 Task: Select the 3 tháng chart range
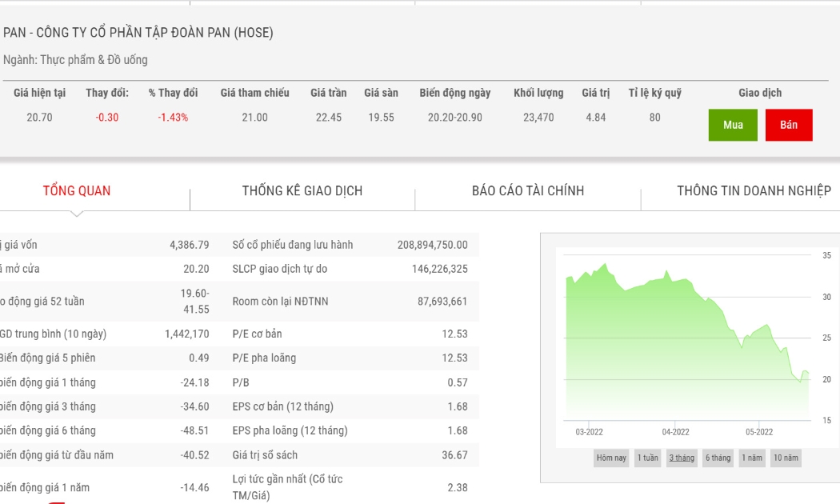[682, 458]
